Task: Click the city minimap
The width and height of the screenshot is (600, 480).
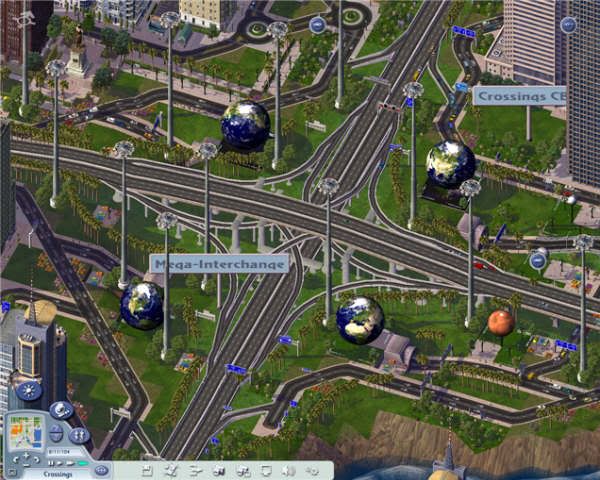Action: pyautogui.click(x=26, y=432)
